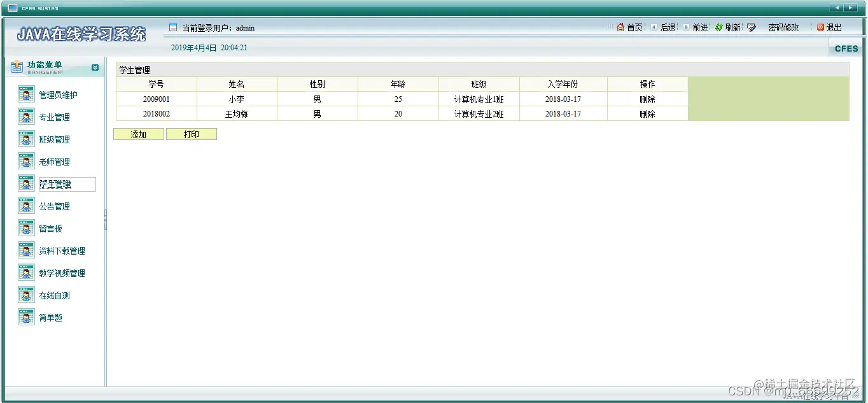This screenshot has width=868, height=403.
Task: Collapse the 功能菜单 panel with chevron
Action: point(95,67)
